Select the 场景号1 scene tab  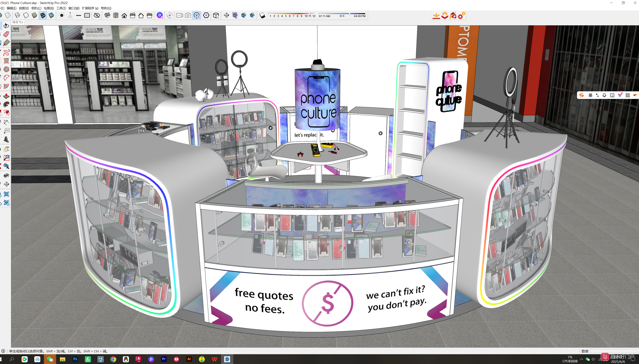(18, 22)
